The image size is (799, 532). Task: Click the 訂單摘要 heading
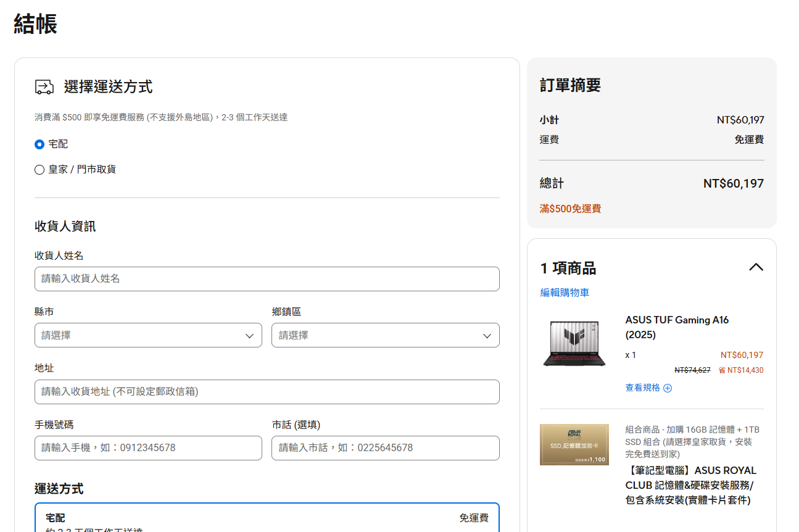570,85
